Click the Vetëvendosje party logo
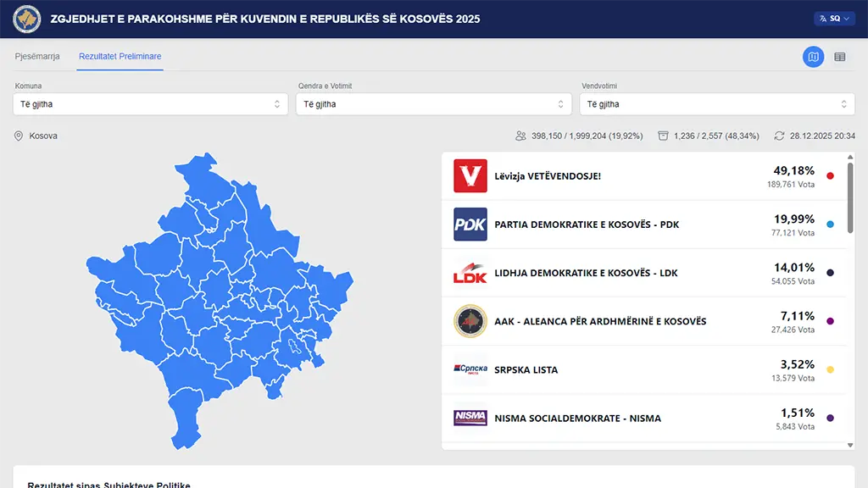The height and width of the screenshot is (488, 868). pyautogui.click(x=470, y=176)
